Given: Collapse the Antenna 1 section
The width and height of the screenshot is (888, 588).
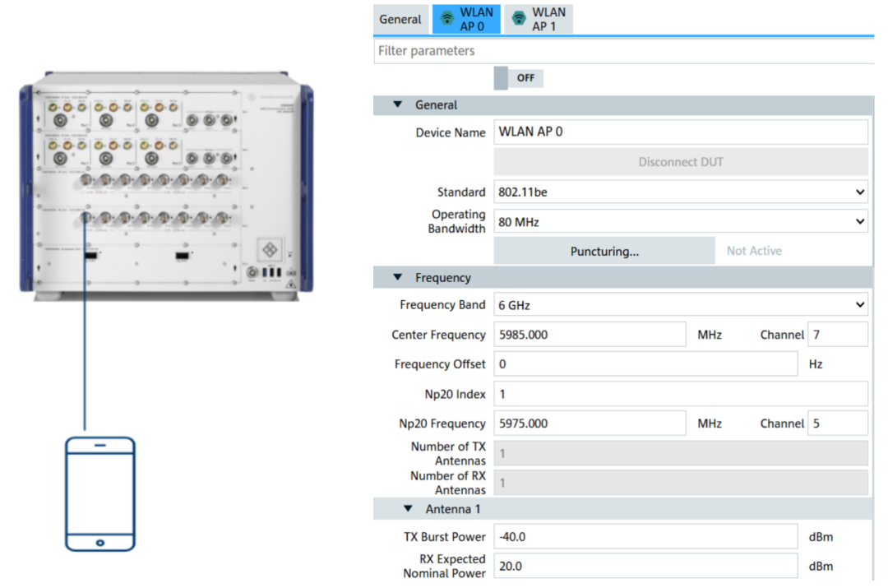Looking at the screenshot, I should pos(409,509).
